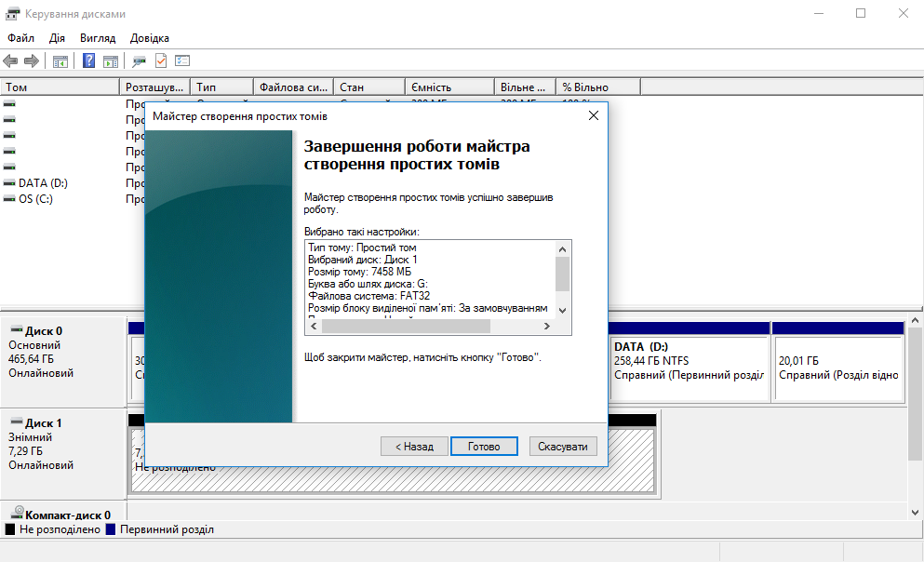924x562 pixels.
Task: Open the Вигляд menu
Action: (98, 38)
